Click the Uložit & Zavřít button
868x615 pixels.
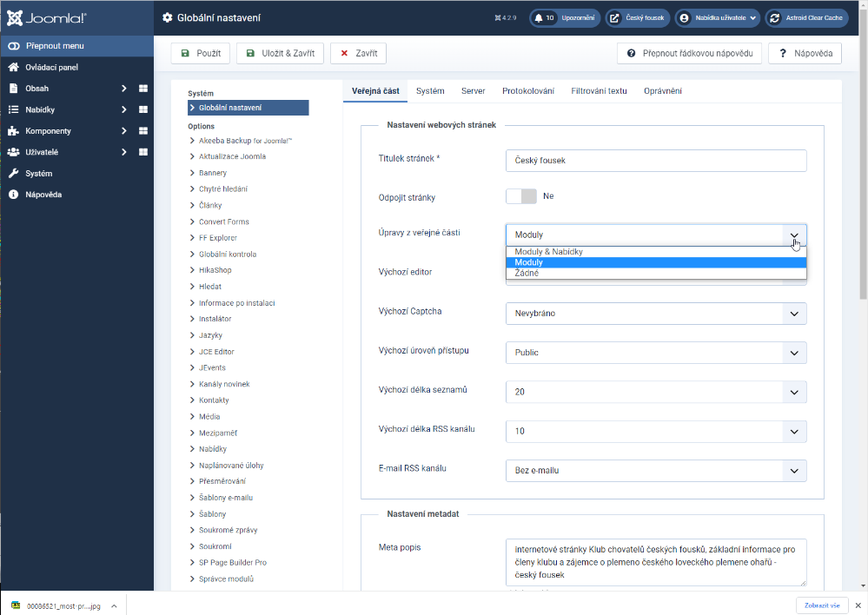tap(280, 54)
